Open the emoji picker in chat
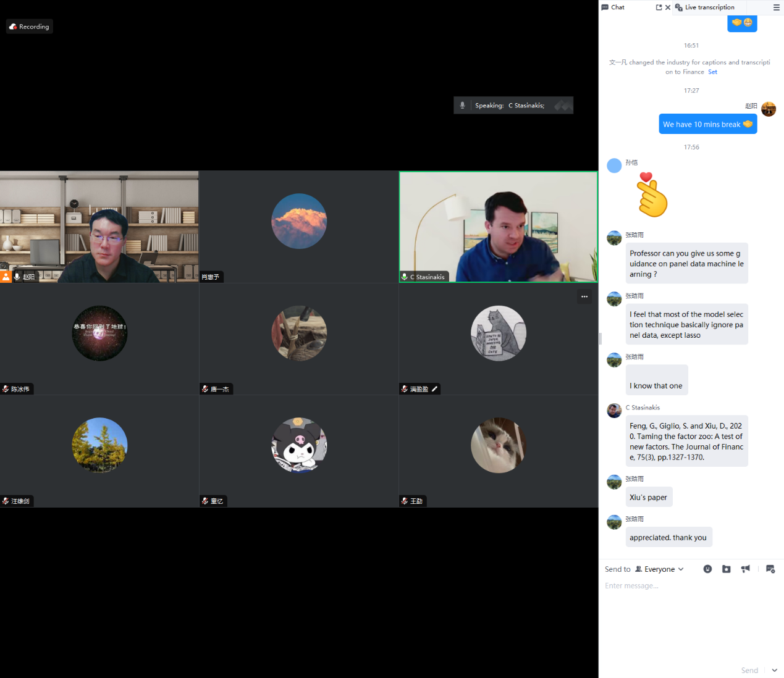This screenshot has width=784, height=678. [x=707, y=569]
